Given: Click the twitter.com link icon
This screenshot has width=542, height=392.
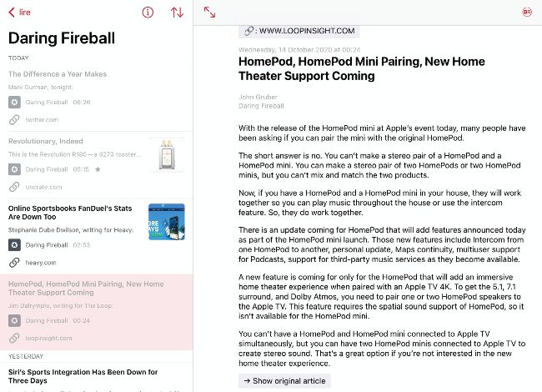Looking at the screenshot, I should (14, 120).
